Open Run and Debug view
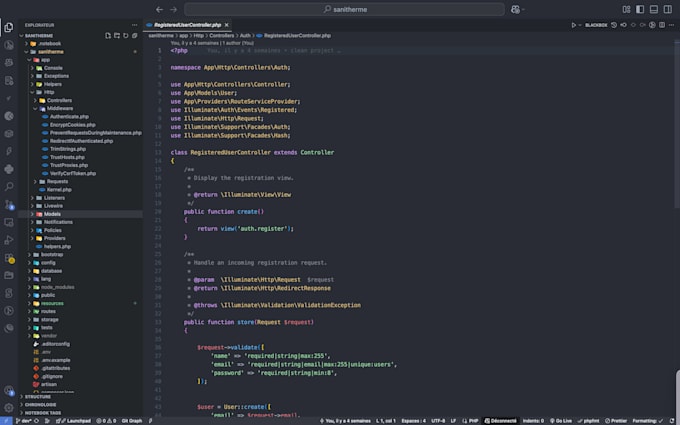 click(x=9, y=240)
